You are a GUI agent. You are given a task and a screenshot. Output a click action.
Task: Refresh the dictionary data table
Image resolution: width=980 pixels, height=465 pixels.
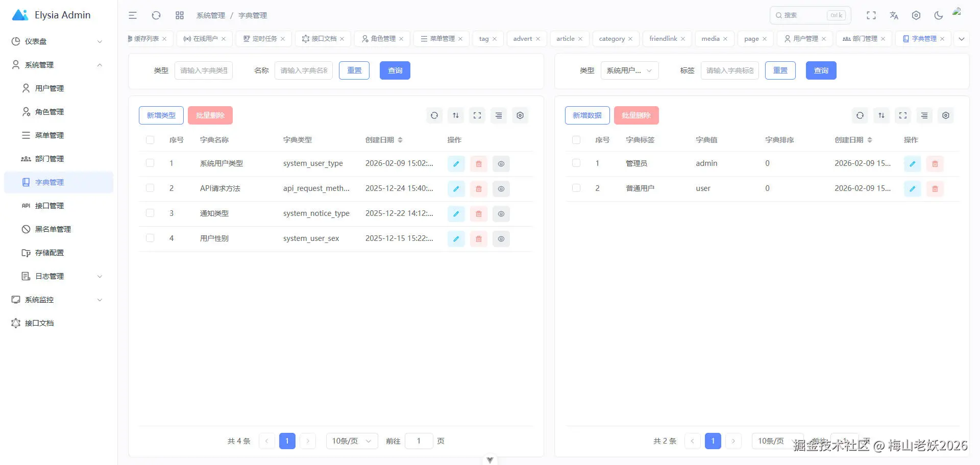860,115
